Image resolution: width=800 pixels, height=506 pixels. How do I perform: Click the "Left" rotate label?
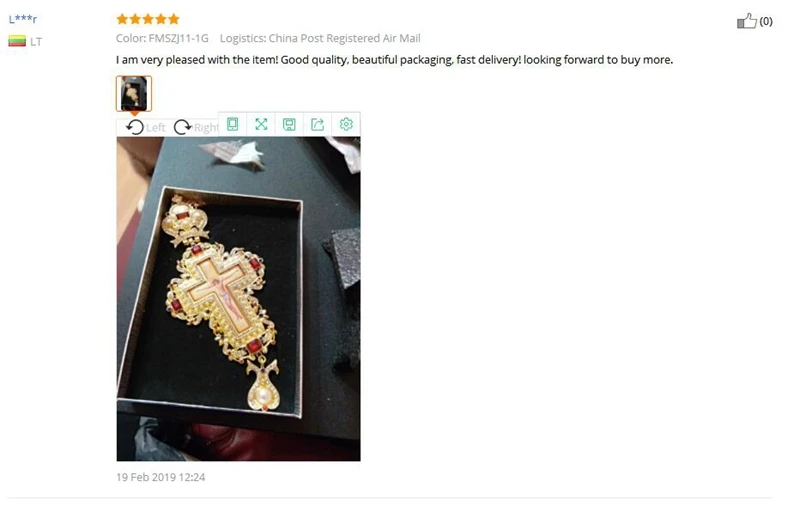[x=156, y=128]
